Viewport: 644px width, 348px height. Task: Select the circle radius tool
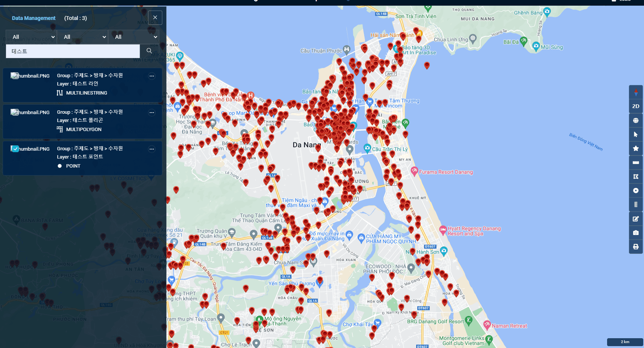point(636,191)
